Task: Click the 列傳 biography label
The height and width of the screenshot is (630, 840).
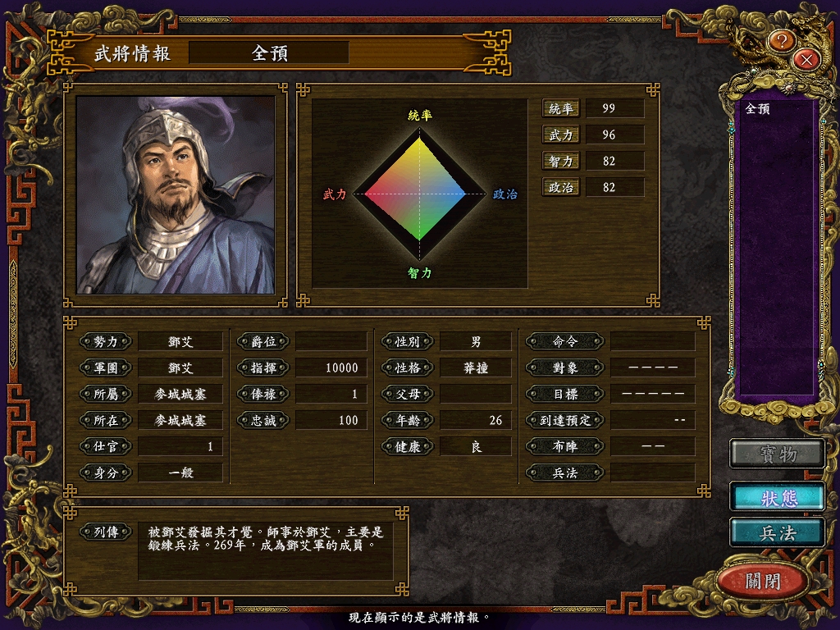Action: [x=106, y=532]
